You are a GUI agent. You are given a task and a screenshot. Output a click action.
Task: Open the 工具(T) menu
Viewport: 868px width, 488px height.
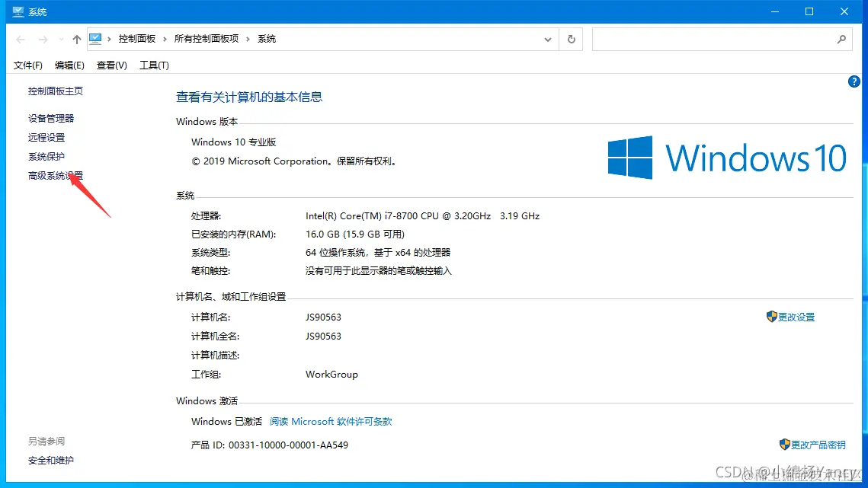point(154,65)
